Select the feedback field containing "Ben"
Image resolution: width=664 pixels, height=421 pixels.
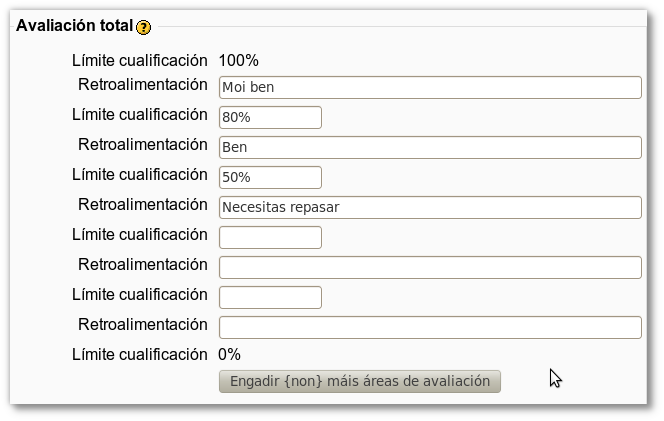pyautogui.click(x=429, y=147)
